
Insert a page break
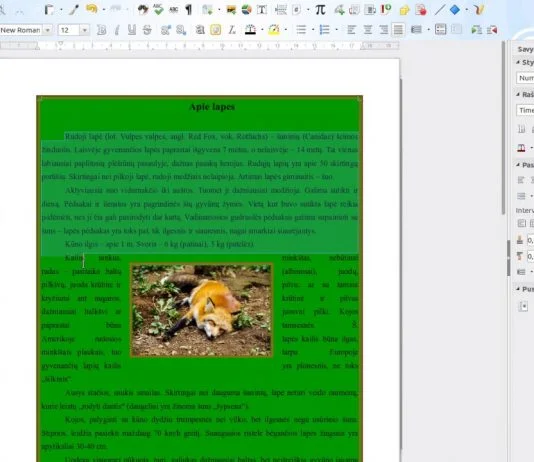coord(281,10)
